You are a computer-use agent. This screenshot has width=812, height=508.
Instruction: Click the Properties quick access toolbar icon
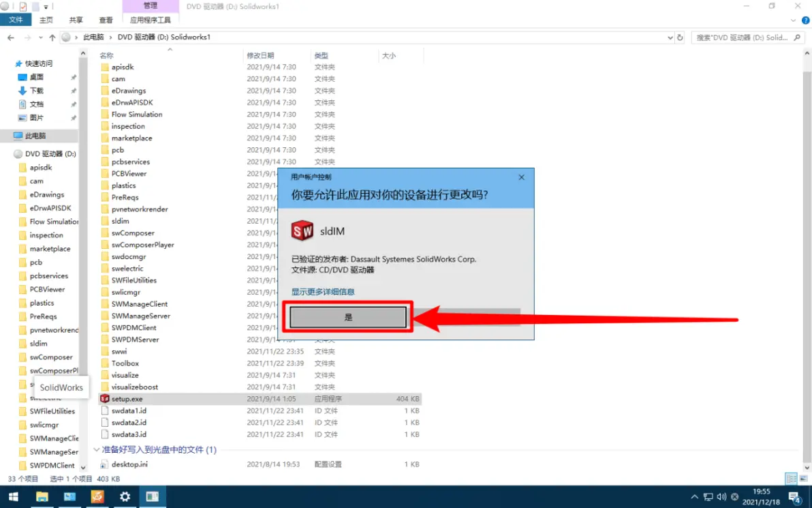(x=22, y=7)
